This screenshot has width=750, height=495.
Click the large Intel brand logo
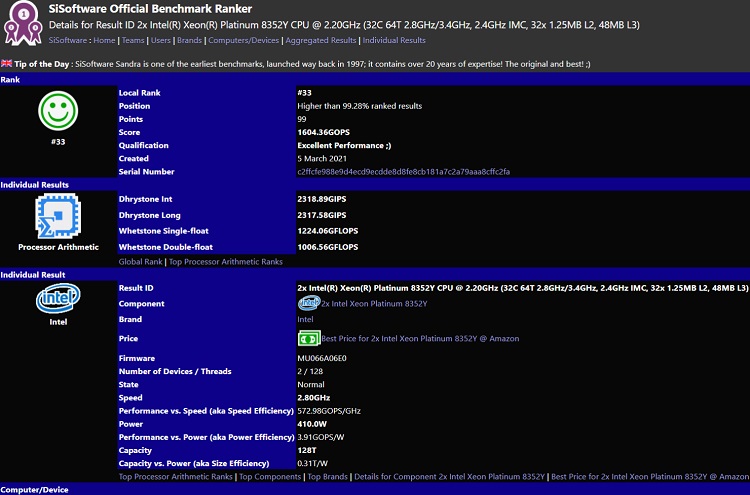[x=58, y=298]
